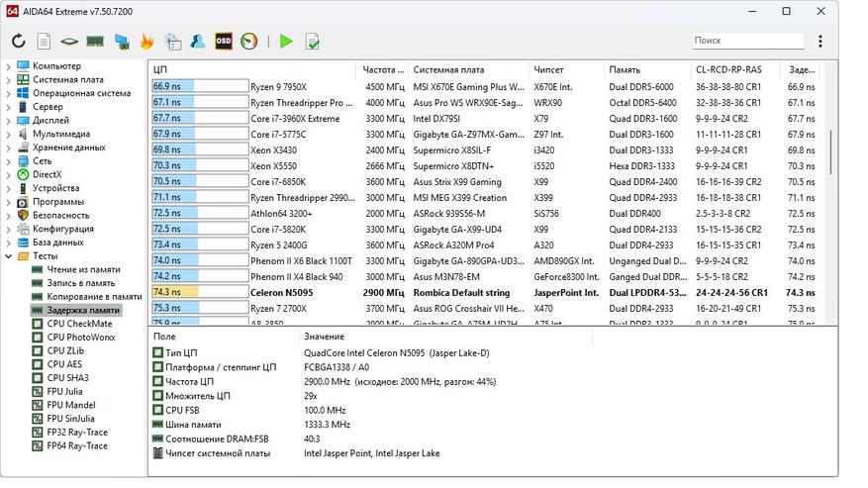Open the OSD panel icon
The width and height of the screenshot is (868, 488).
[223, 41]
